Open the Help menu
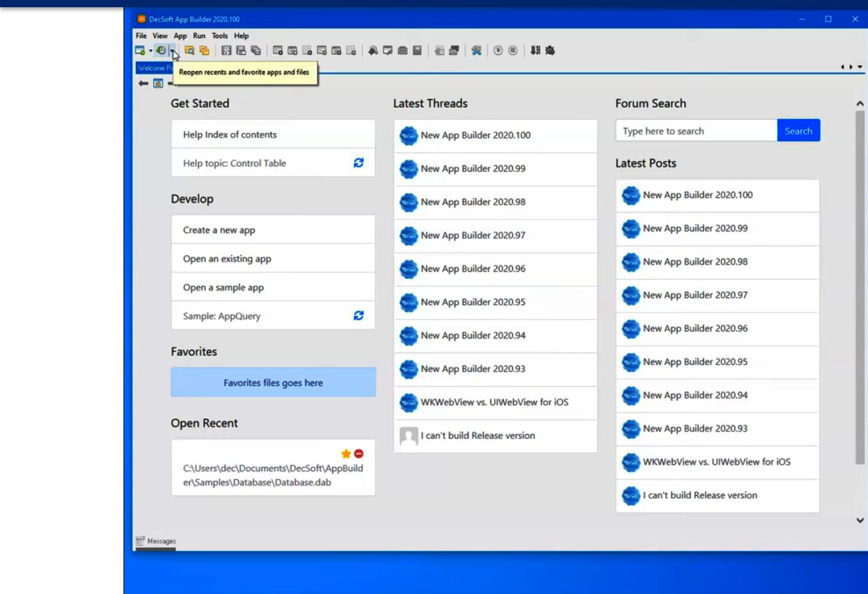 click(241, 35)
